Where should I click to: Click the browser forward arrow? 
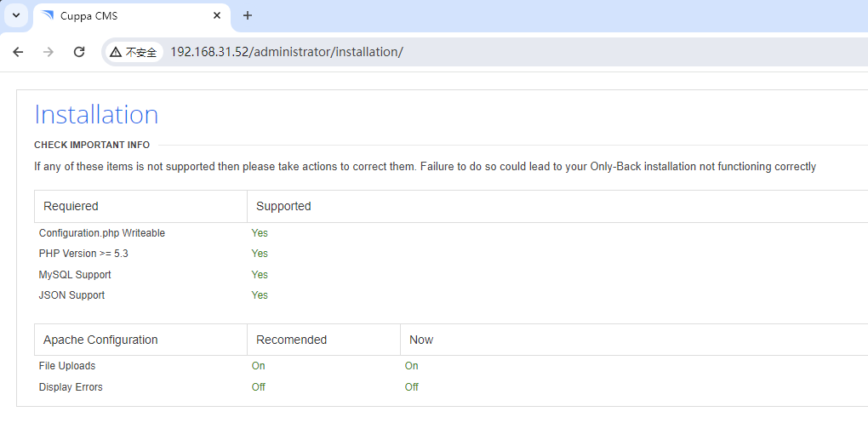(49, 52)
